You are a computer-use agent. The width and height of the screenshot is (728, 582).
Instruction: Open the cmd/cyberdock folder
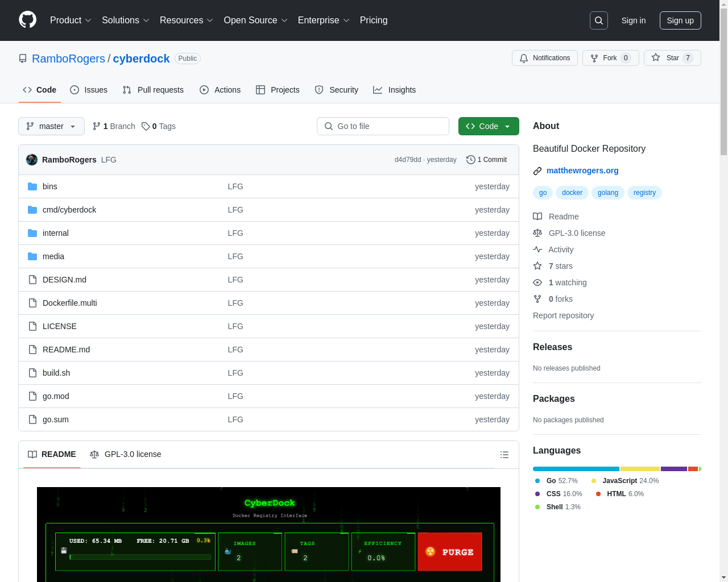(x=69, y=210)
